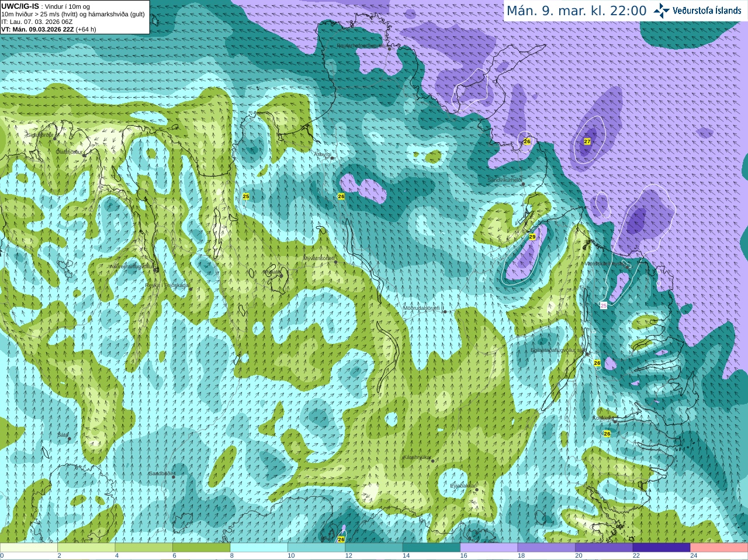Click the legend scale number 8

coord(231,556)
